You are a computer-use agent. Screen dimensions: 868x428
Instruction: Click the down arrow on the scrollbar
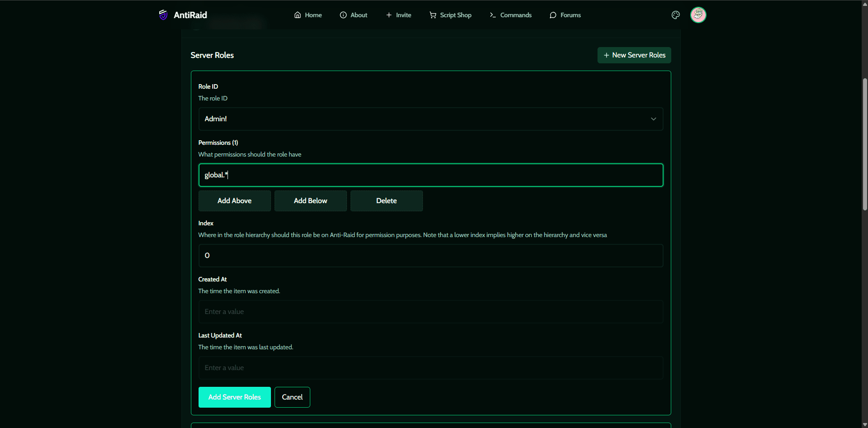[864, 424]
